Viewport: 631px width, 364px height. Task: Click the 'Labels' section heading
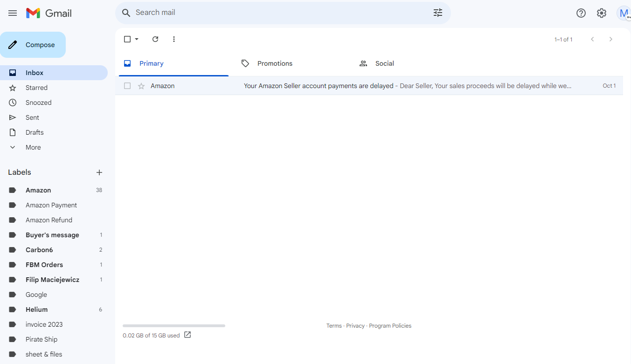point(20,172)
